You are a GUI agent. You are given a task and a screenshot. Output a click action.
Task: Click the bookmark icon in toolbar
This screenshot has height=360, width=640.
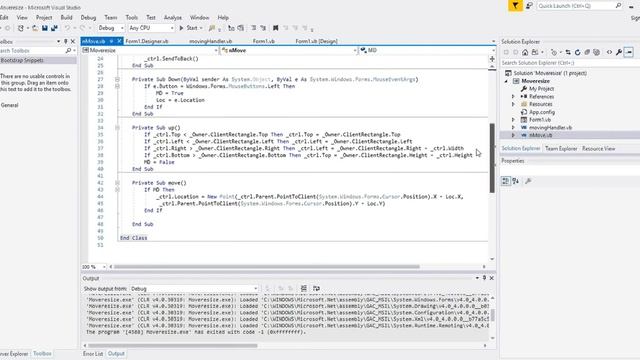tap(276, 28)
